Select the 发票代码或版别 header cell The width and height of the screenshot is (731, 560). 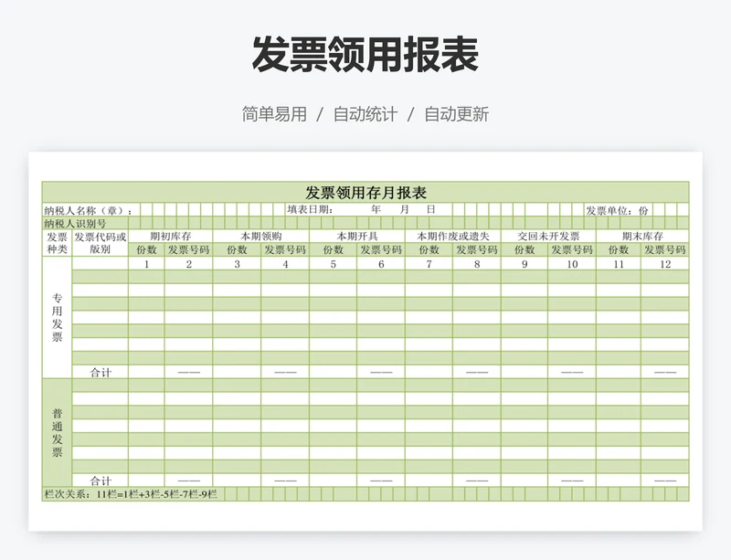101,243
